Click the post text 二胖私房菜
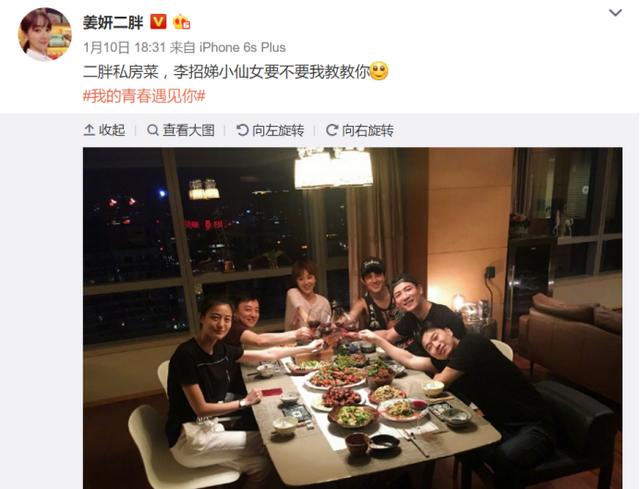 pos(120,72)
